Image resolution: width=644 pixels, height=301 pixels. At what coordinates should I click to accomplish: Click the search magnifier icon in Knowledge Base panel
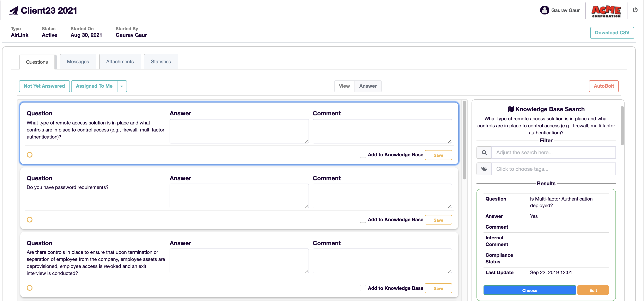point(484,152)
